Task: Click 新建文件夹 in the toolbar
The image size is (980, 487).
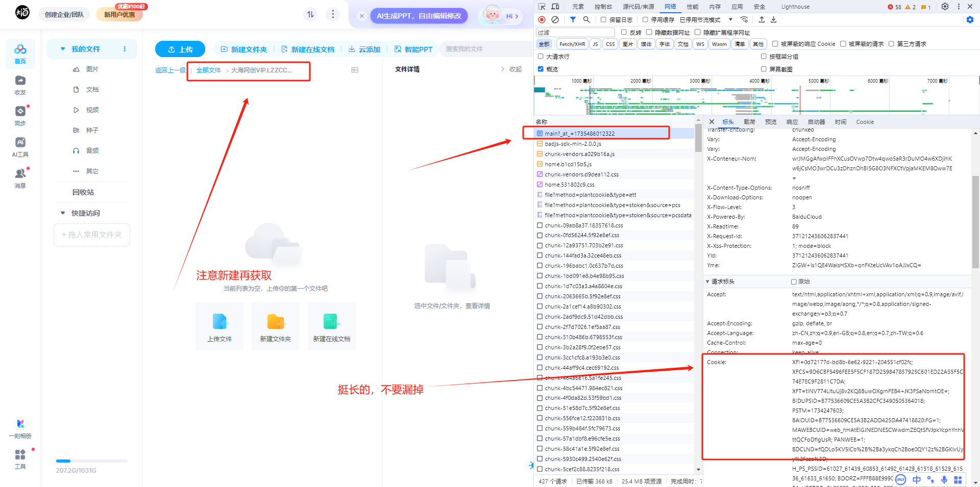Action: (244, 49)
